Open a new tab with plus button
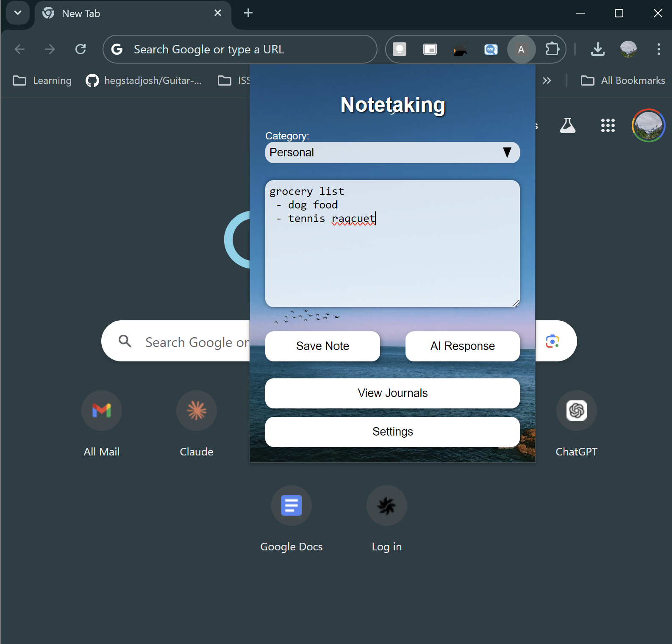The image size is (672, 644). tap(248, 13)
